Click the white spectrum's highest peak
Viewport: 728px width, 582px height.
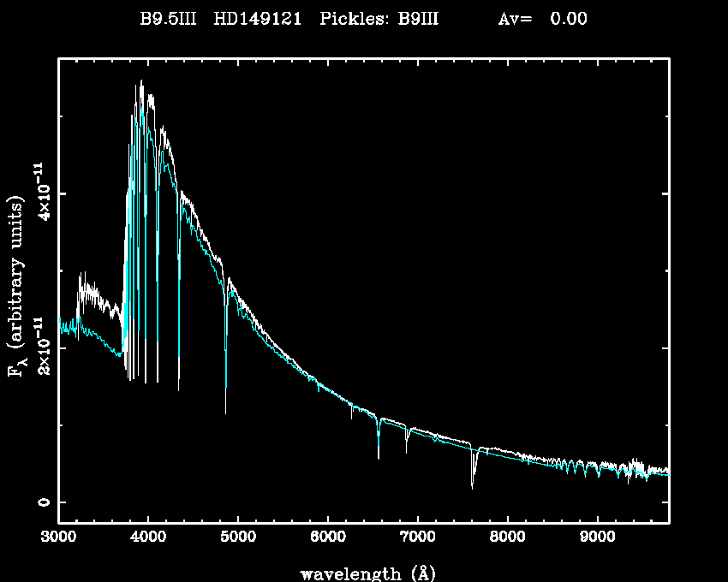click(141, 81)
